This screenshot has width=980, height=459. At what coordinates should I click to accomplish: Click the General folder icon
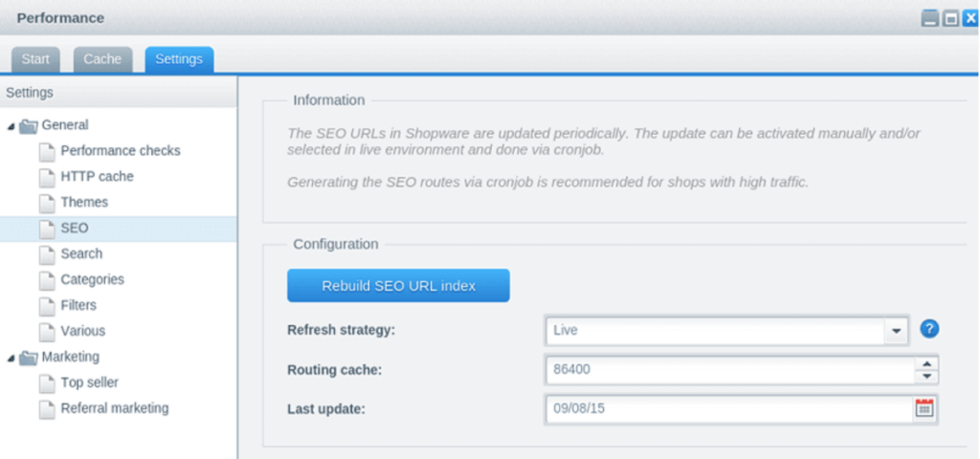pos(28,126)
